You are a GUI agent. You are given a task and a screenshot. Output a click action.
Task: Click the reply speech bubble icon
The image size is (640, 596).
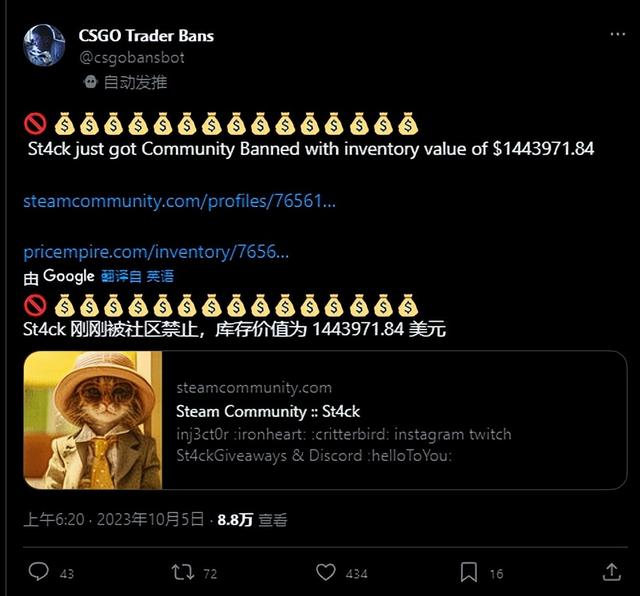(39, 572)
